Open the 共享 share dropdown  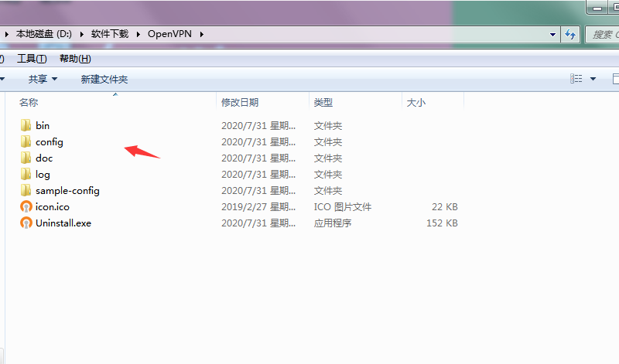[43, 79]
